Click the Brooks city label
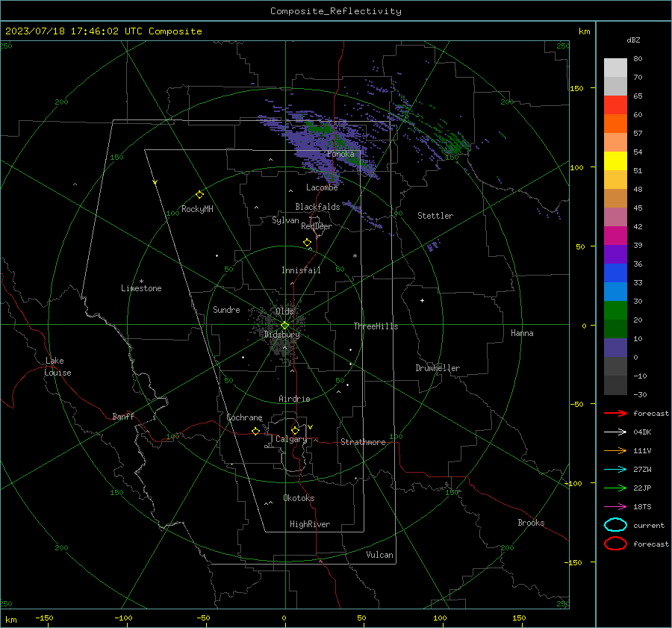Viewport: 672px width, 628px height. 531,523
